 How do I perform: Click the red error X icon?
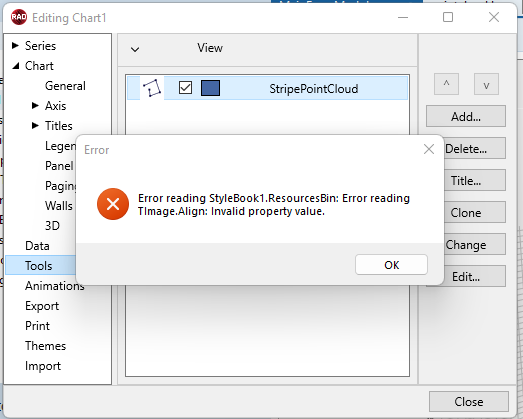click(113, 204)
